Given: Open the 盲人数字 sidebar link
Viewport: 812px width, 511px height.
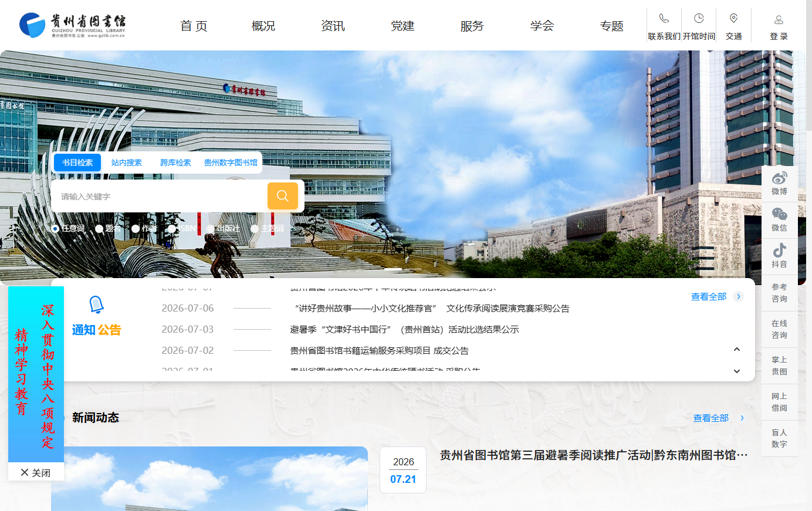Looking at the screenshot, I should coord(779,438).
